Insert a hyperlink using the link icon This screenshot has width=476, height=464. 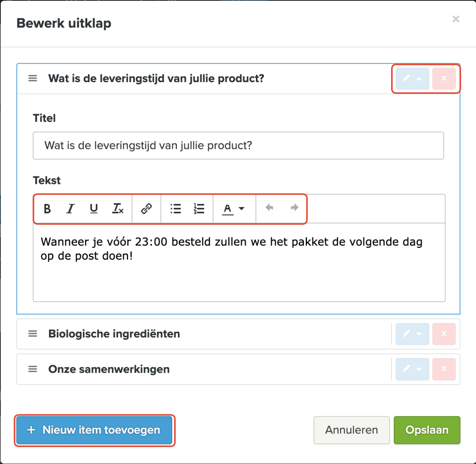(x=146, y=209)
